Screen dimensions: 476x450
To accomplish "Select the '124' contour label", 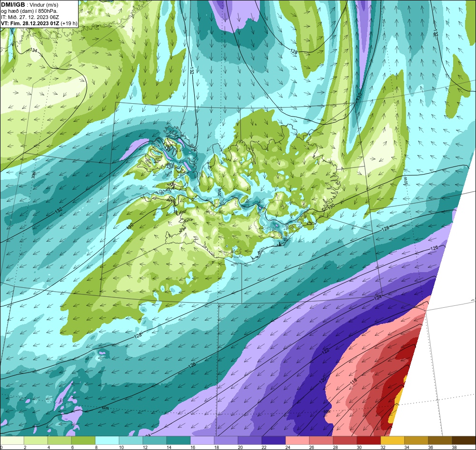I will tap(377, 298).
